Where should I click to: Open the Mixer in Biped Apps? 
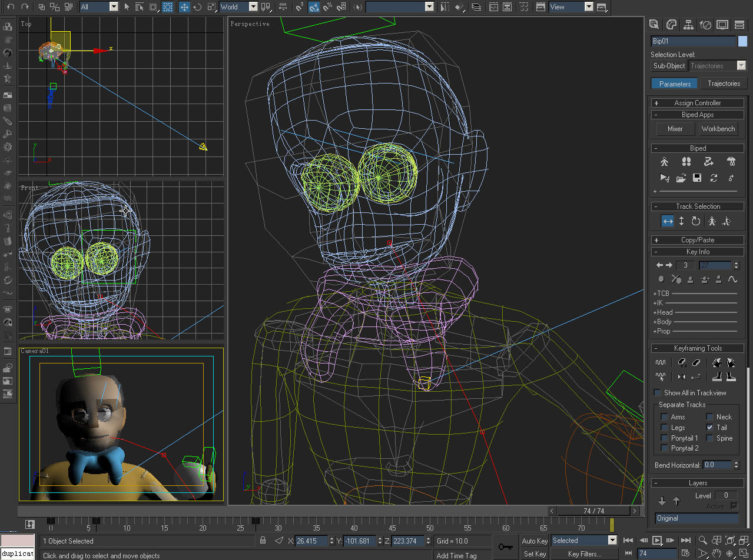675,129
